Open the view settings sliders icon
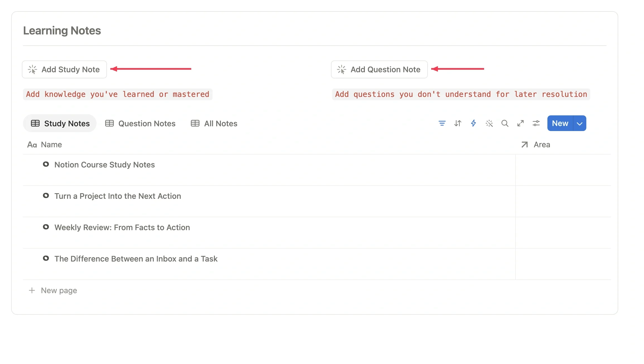This screenshot has width=644, height=364. point(536,123)
